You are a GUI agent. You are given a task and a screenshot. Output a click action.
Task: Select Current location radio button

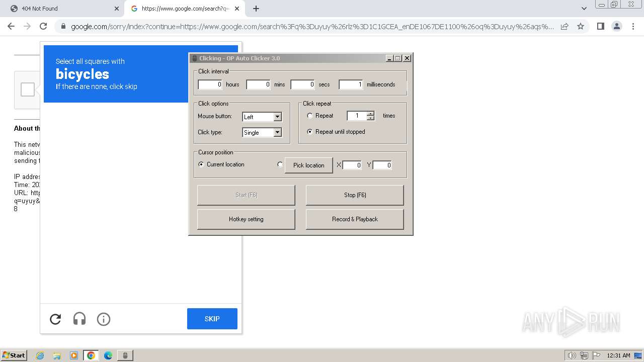tap(201, 164)
